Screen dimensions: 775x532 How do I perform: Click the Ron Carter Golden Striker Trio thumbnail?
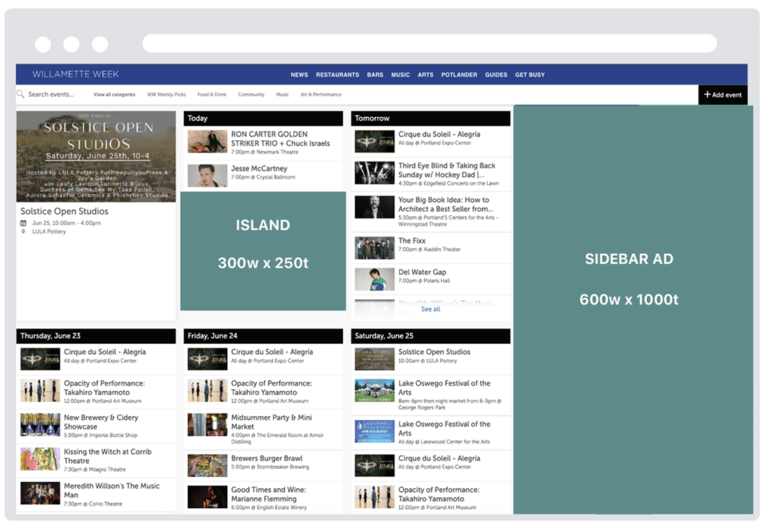207,141
